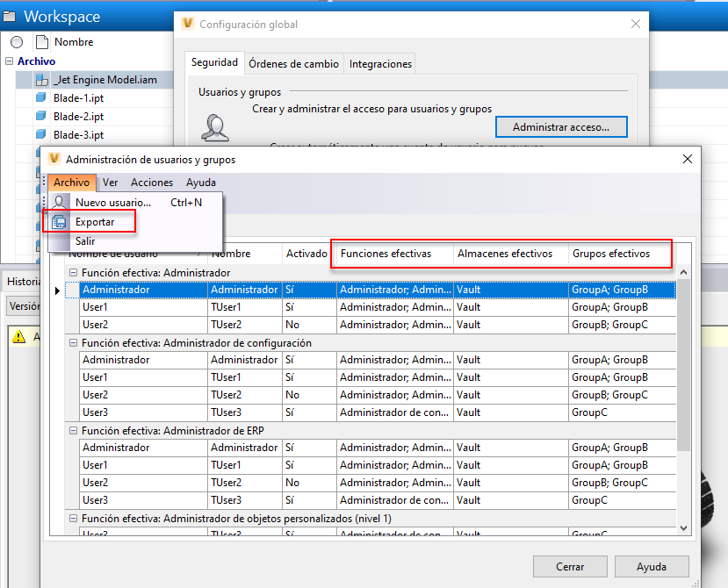Screen dimensions: 728x588
Task: Click the Nombre column header in Workspace
Action: coord(74,42)
